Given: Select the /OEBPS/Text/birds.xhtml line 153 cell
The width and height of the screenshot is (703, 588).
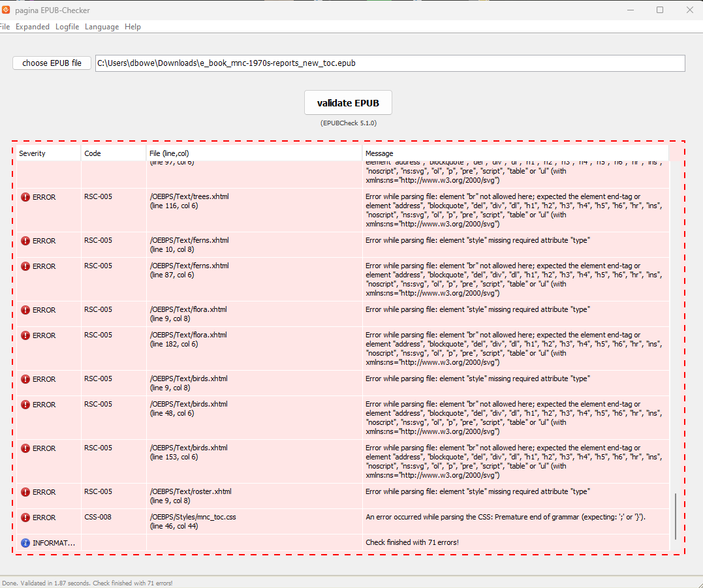Looking at the screenshot, I should click(x=254, y=461).
